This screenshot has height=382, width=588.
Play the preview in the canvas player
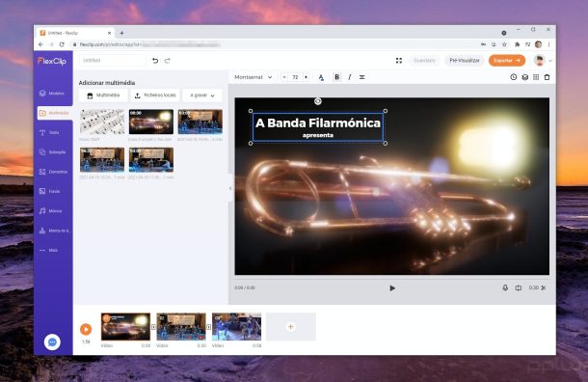tap(392, 288)
